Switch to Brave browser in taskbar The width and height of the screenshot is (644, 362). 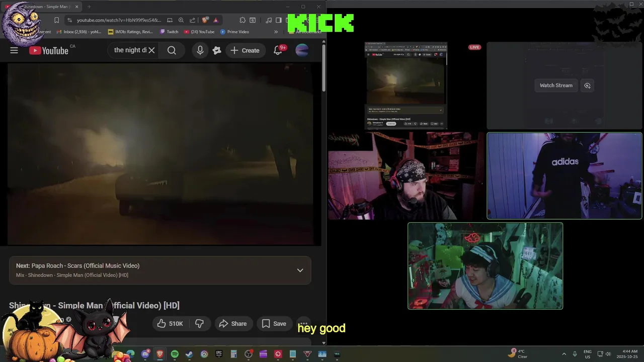click(x=160, y=354)
